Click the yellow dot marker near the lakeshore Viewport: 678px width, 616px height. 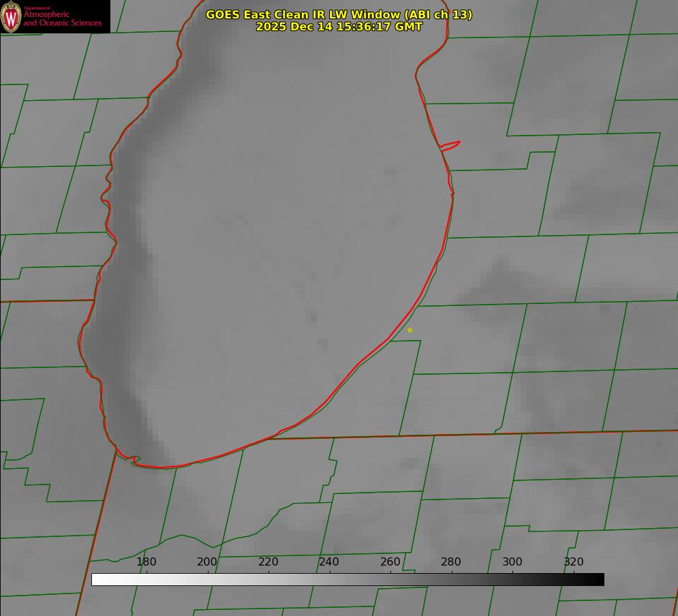click(410, 330)
